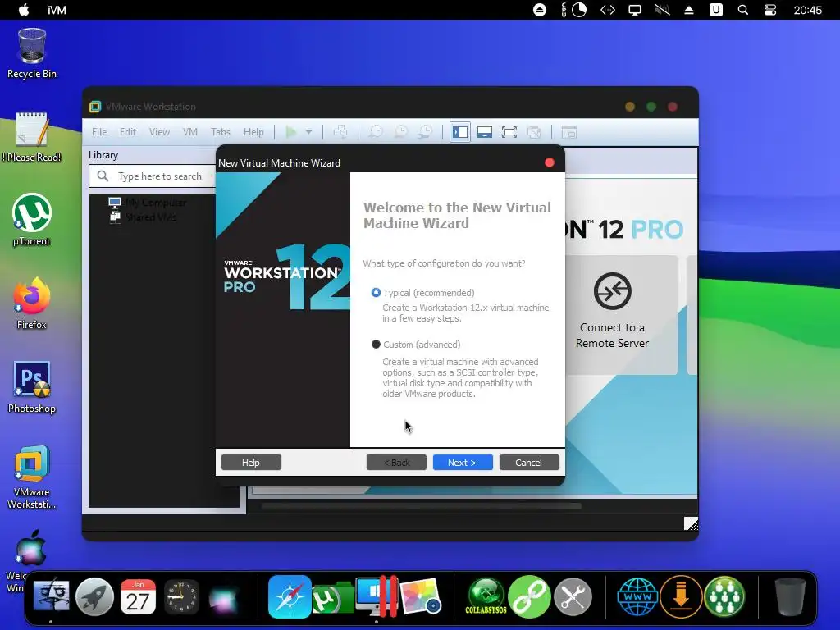Viewport: 840px width, 630px height.
Task: Select the Typical (recommended) radio button
Action: (x=376, y=293)
